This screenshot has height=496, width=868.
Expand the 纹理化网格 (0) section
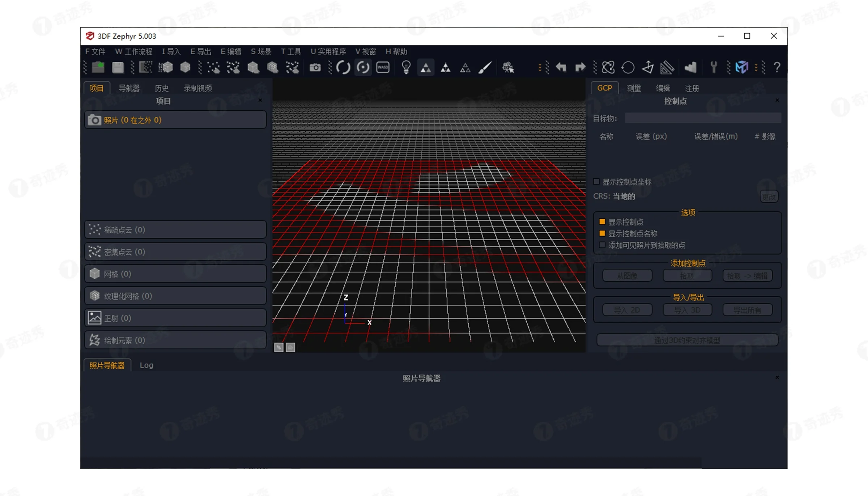coord(175,296)
